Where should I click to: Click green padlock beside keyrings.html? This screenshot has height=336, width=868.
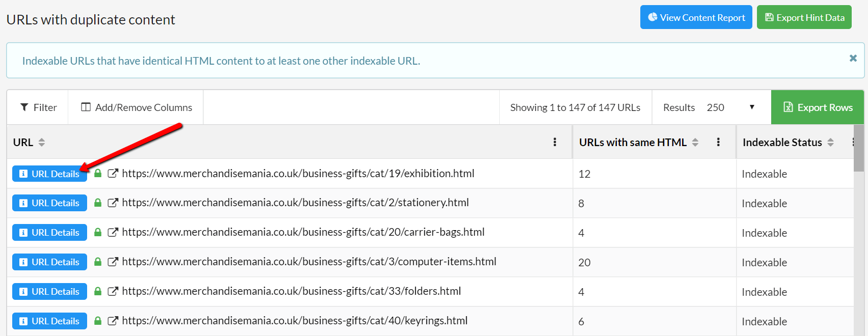98,321
